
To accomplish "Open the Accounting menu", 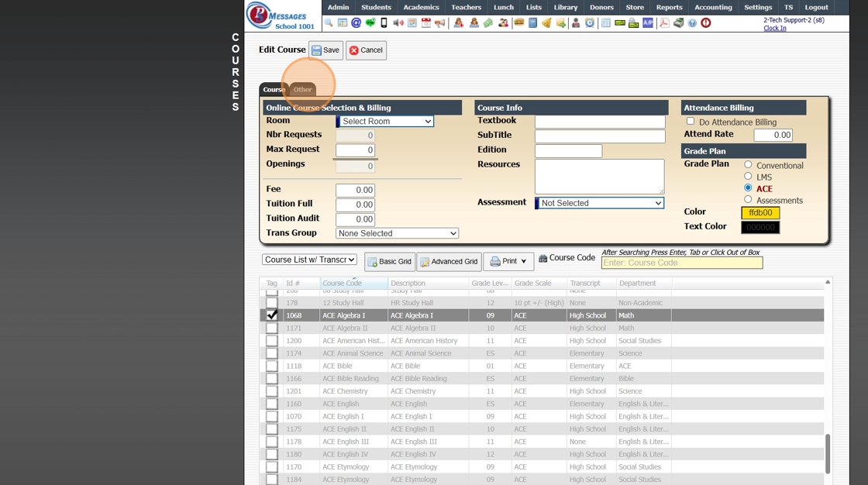I will pos(713,7).
